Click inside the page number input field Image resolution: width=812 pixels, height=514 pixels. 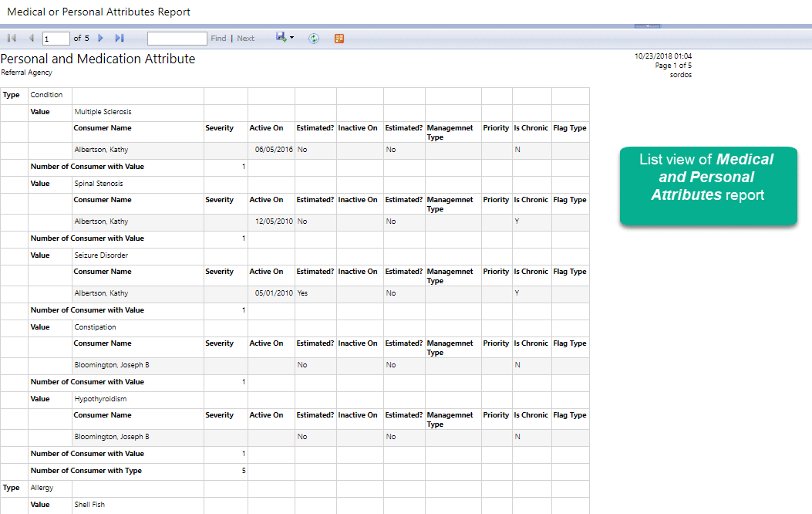click(x=55, y=37)
